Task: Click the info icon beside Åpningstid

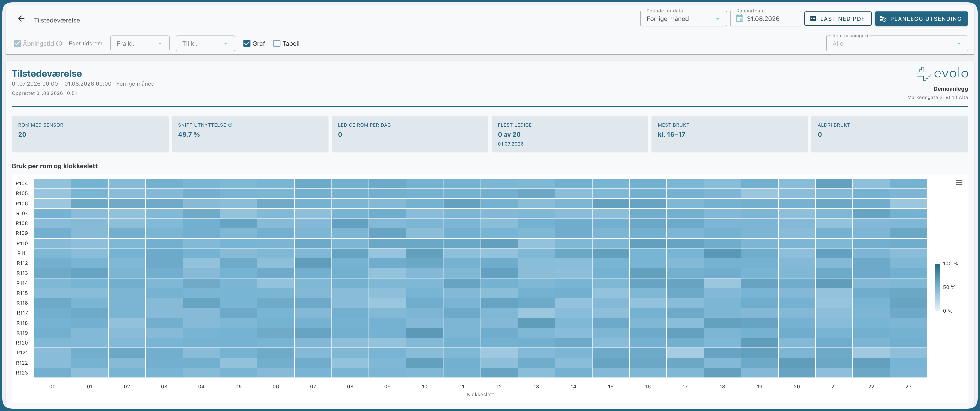Action: 59,43
